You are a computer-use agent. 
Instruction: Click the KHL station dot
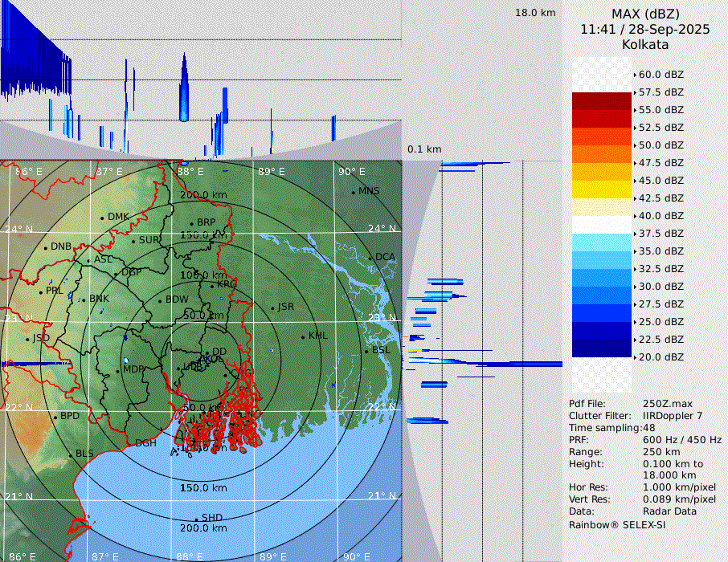point(303,336)
